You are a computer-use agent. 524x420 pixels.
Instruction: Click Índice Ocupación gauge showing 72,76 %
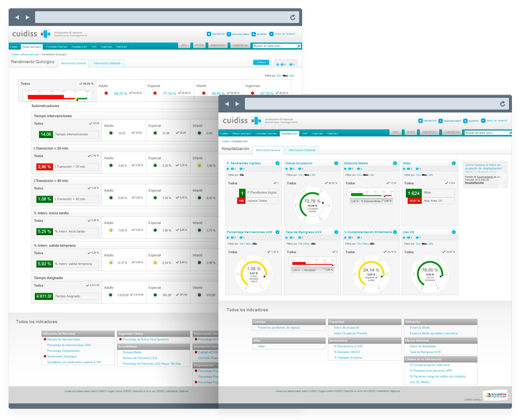312,205
